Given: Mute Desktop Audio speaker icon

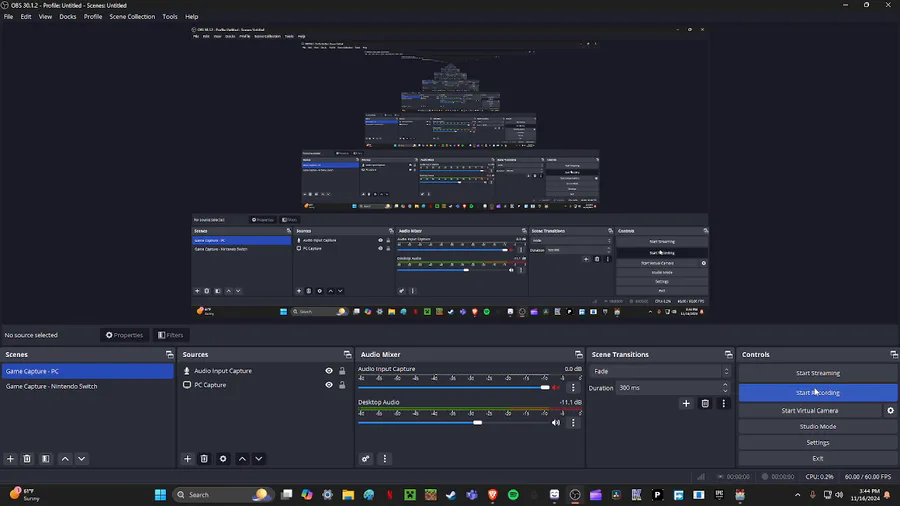Looking at the screenshot, I should tap(556, 423).
